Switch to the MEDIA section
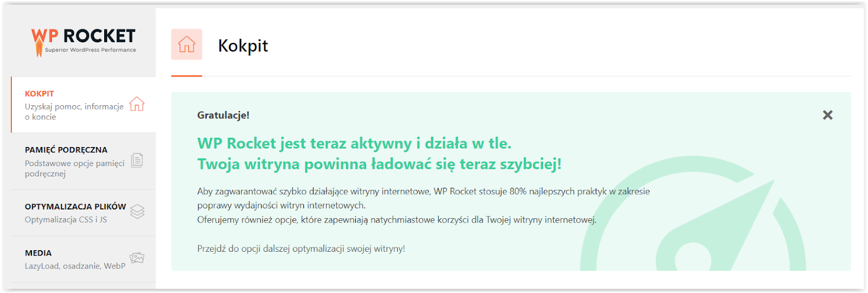The height and width of the screenshot is (293, 868). pyautogui.click(x=84, y=259)
